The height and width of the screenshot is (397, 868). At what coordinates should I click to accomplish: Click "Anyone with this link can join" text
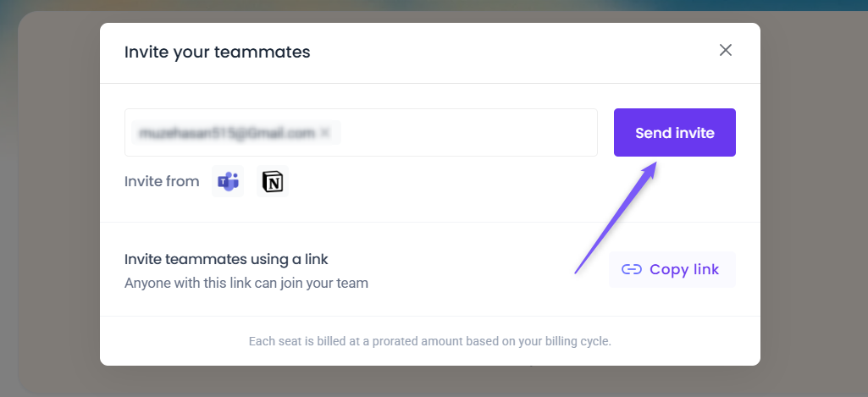246,284
